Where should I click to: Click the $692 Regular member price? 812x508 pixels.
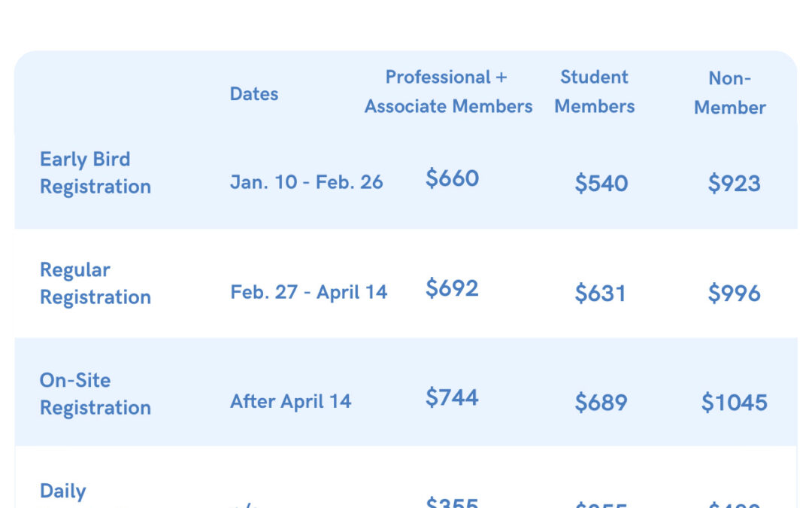452,288
